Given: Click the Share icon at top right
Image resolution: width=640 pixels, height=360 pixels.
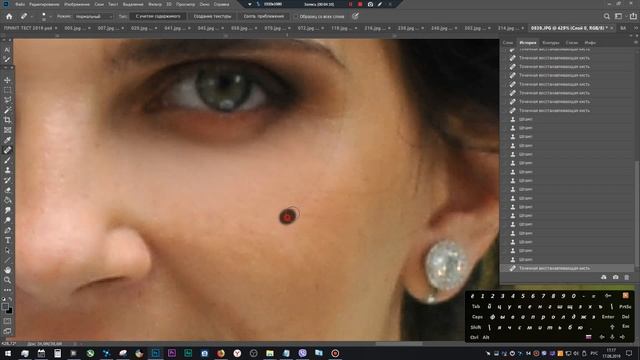Looking at the screenshot, I should tap(633, 16).
